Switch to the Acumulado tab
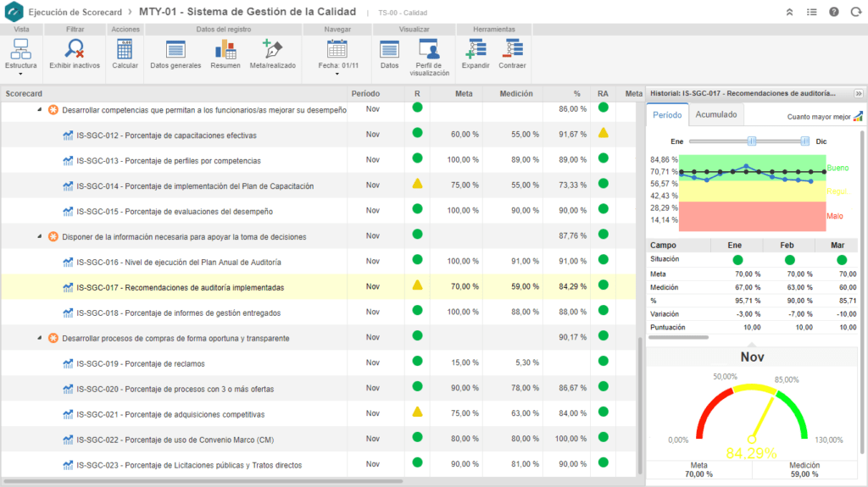 tap(716, 115)
